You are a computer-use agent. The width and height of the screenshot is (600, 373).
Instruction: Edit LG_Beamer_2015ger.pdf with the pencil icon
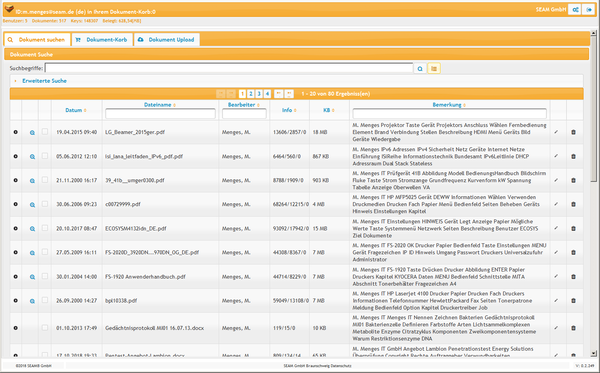556,132
